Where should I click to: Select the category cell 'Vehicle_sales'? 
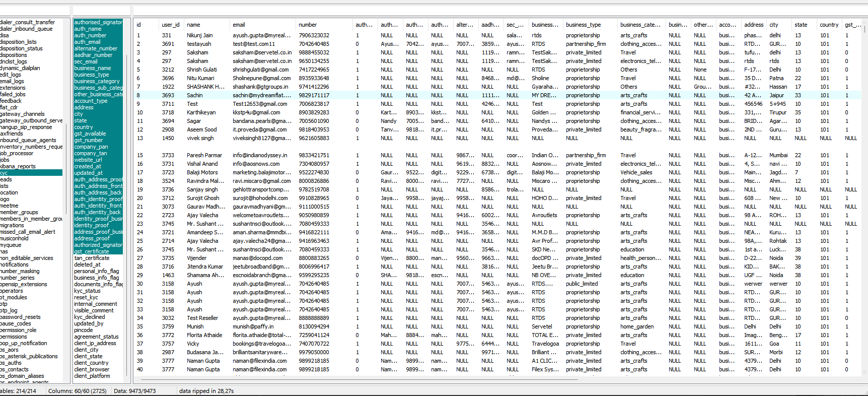[x=636, y=172]
